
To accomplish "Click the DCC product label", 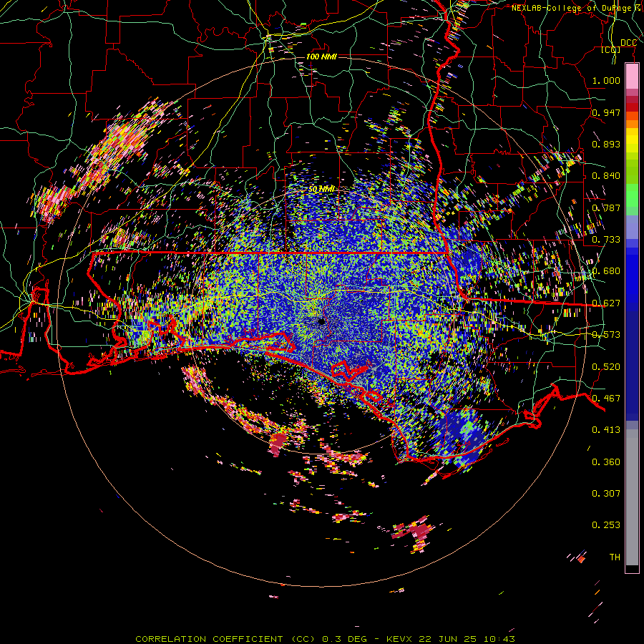I will pos(628,43).
